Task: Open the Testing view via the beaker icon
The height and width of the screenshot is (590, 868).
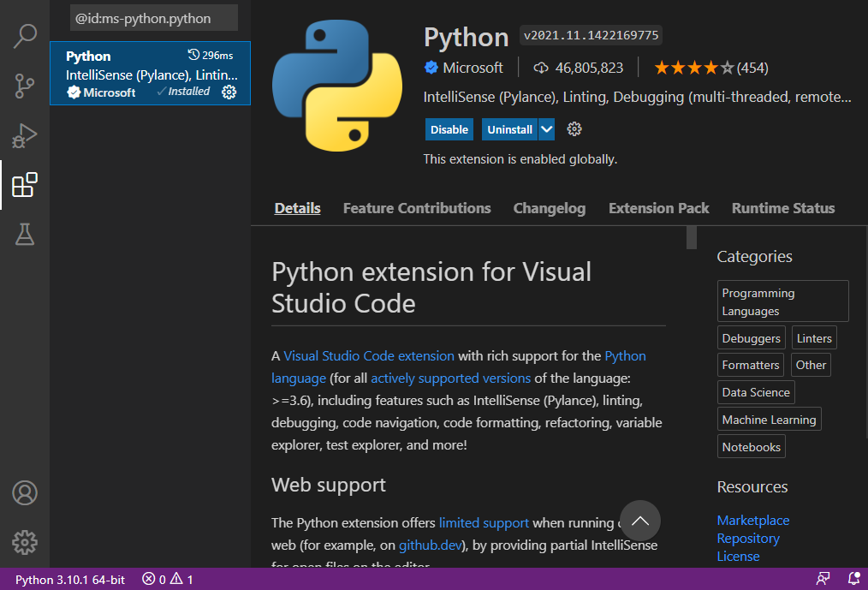Action: click(x=25, y=234)
